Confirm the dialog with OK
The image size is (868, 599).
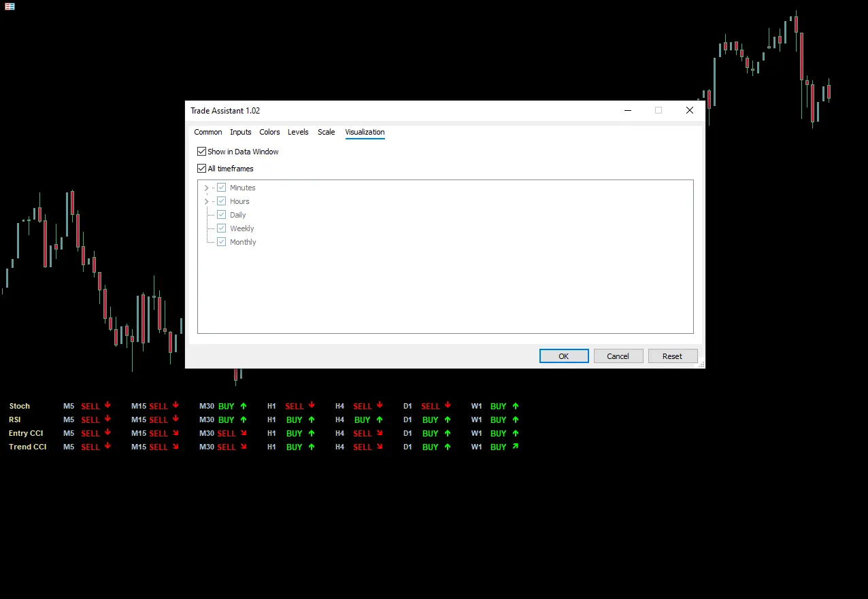tap(564, 356)
